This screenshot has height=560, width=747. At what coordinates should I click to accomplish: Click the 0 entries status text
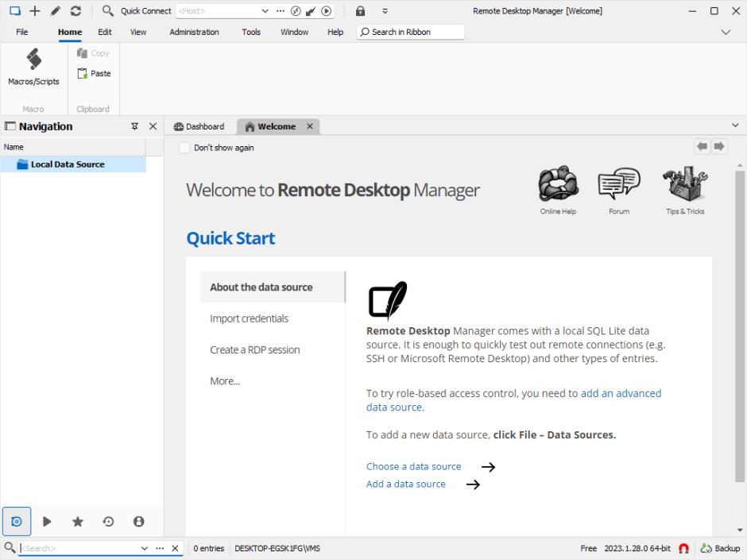[209, 549]
